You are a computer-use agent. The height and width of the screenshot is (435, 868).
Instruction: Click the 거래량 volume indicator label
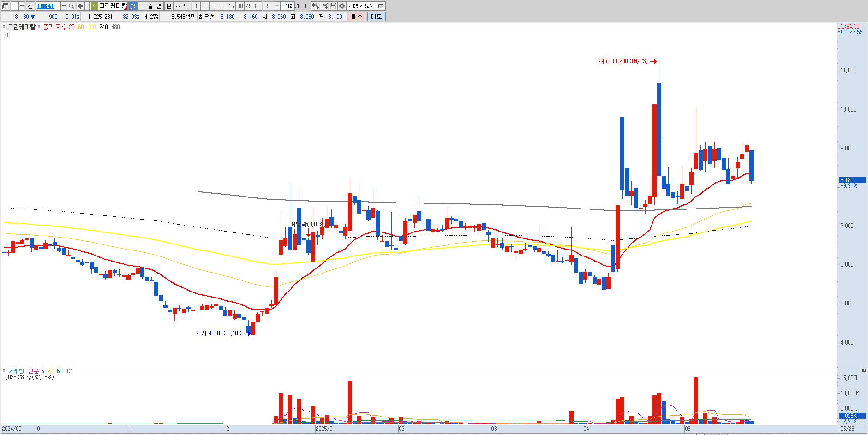15,371
